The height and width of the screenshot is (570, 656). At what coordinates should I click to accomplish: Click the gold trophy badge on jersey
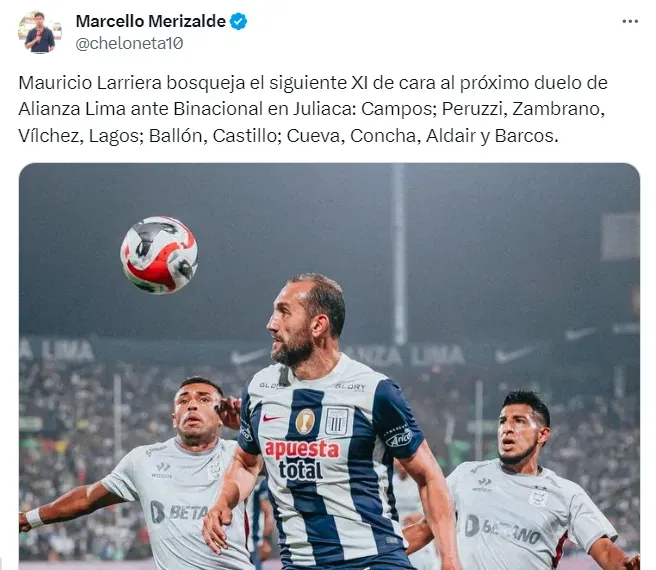(305, 421)
